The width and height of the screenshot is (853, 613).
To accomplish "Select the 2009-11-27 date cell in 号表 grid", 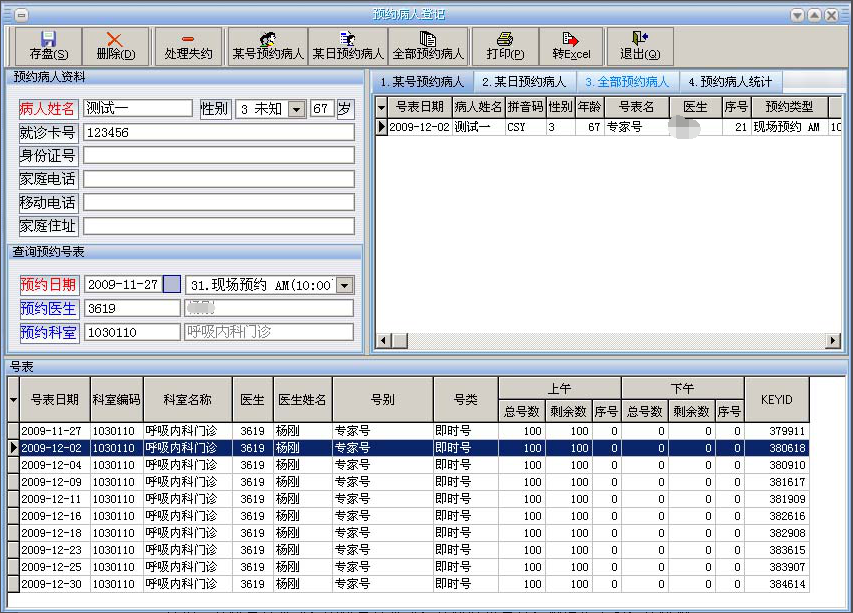I will (55, 431).
